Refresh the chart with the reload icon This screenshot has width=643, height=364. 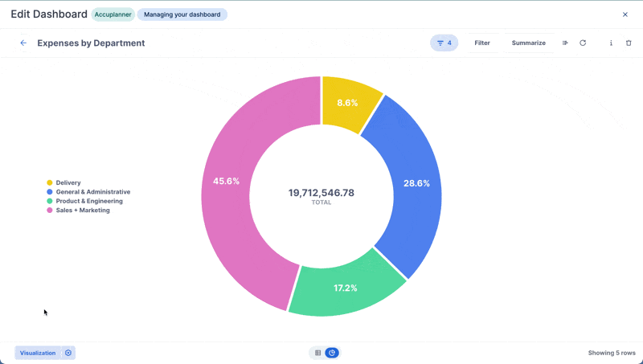pos(583,43)
